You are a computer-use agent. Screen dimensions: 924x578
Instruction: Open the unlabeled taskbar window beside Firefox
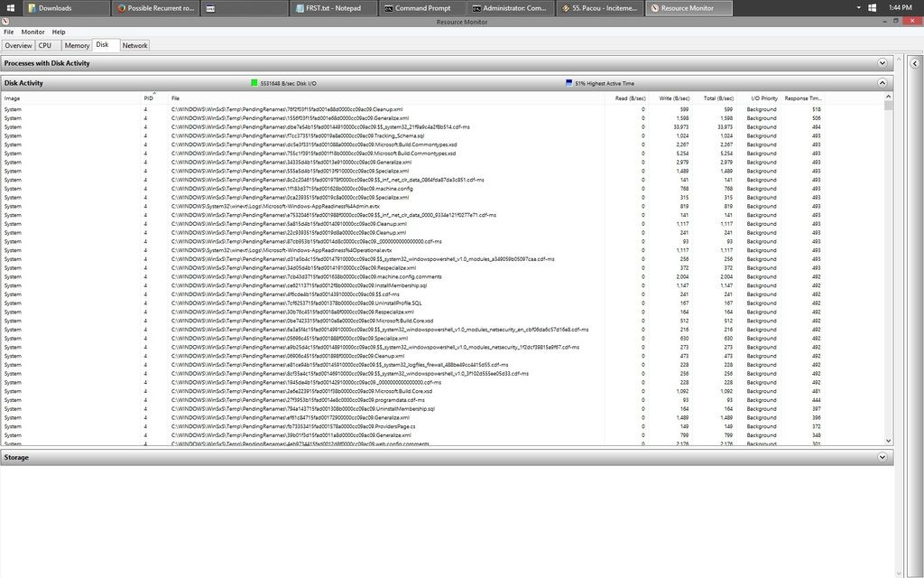point(245,8)
